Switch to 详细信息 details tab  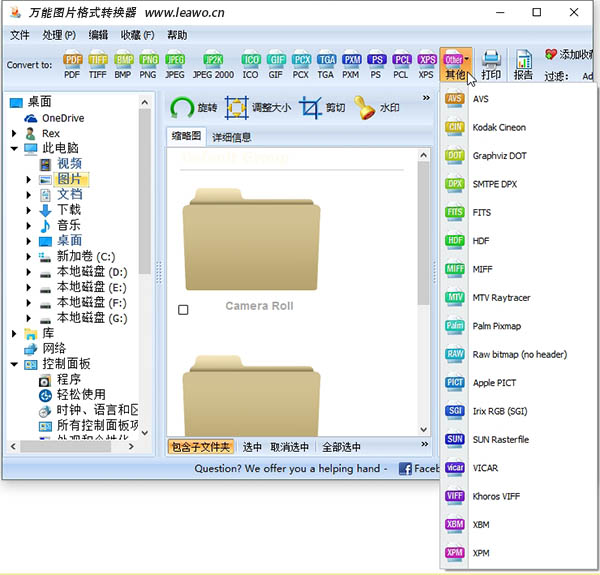(232, 137)
